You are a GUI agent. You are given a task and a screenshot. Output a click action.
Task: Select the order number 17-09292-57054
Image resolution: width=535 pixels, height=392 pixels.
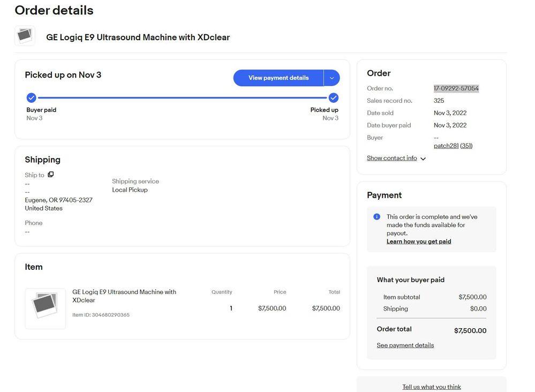(x=456, y=88)
